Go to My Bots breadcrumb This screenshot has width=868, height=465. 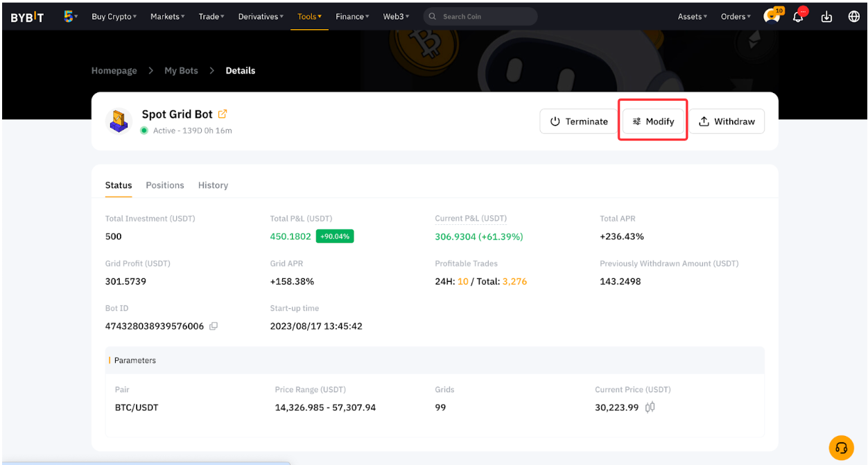tap(181, 71)
